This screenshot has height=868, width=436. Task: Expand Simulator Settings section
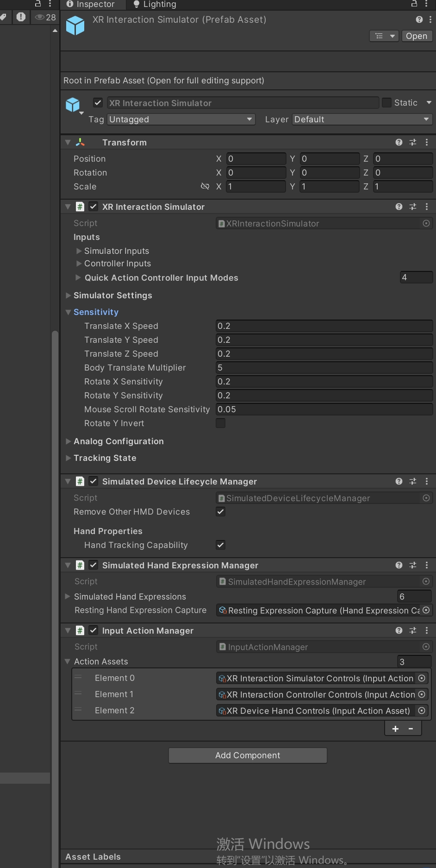68,296
